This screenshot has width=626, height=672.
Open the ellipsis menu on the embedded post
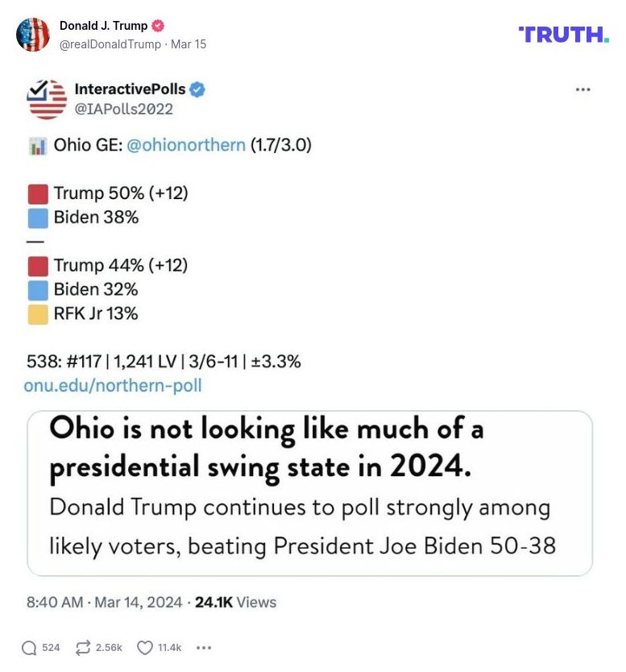point(585,89)
